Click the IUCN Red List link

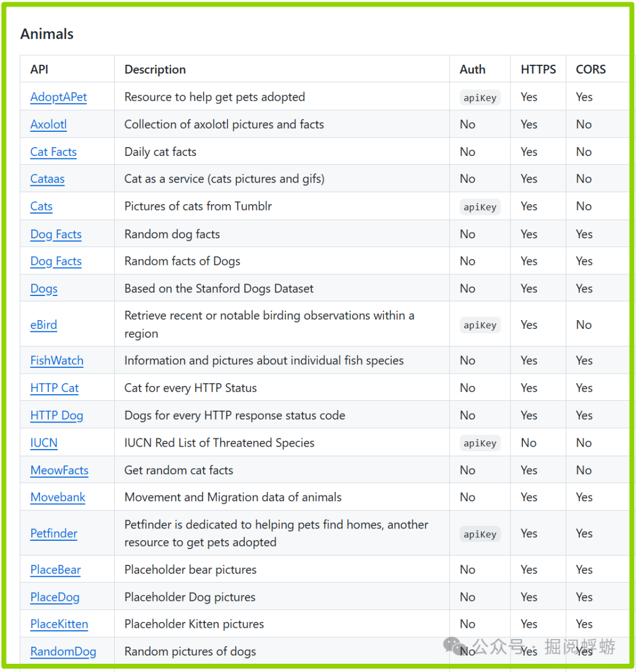click(44, 443)
